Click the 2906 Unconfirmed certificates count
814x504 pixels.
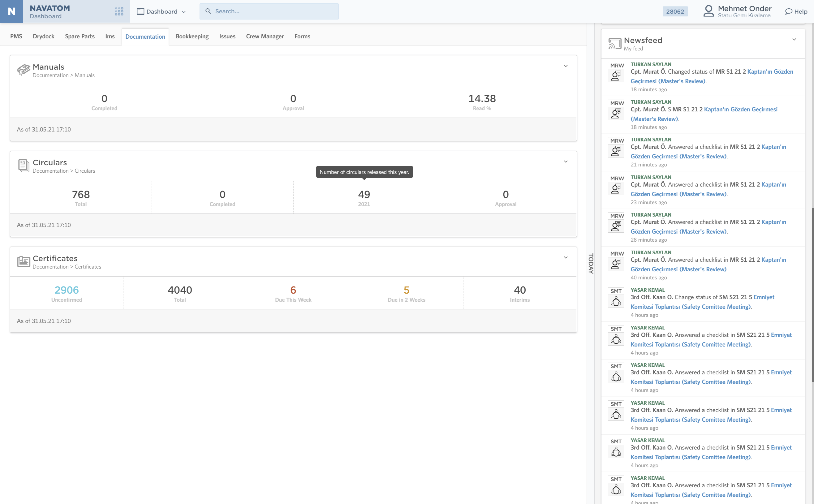66,290
